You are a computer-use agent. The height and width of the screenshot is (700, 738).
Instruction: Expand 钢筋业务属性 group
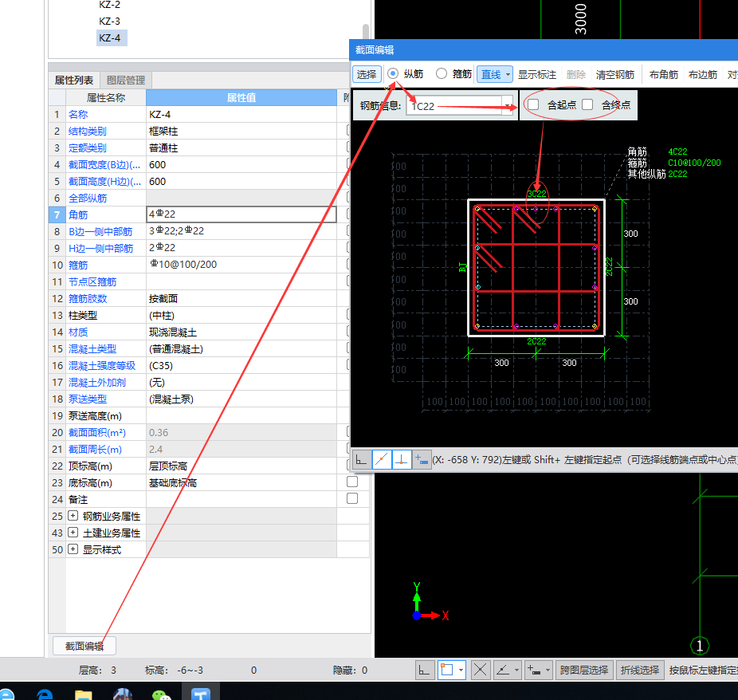(x=73, y=516)
